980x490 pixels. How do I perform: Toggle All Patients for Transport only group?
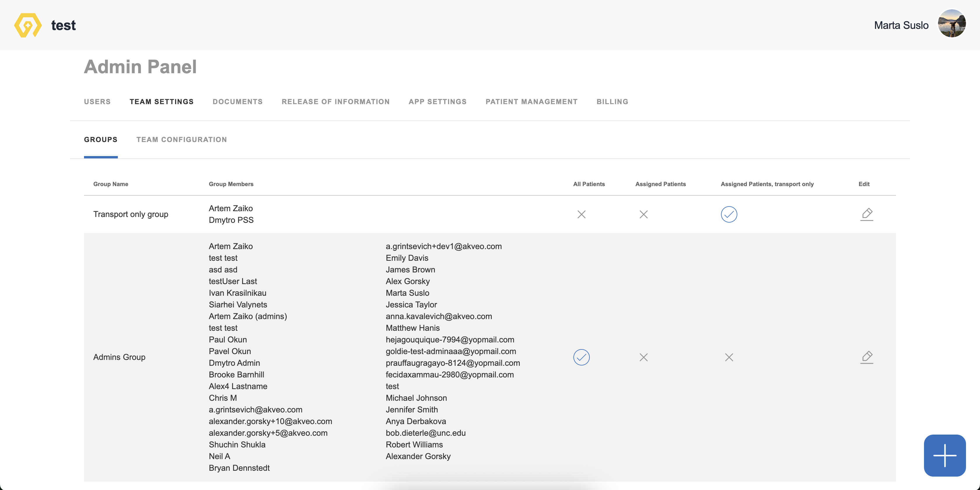[x=581, y=214]
